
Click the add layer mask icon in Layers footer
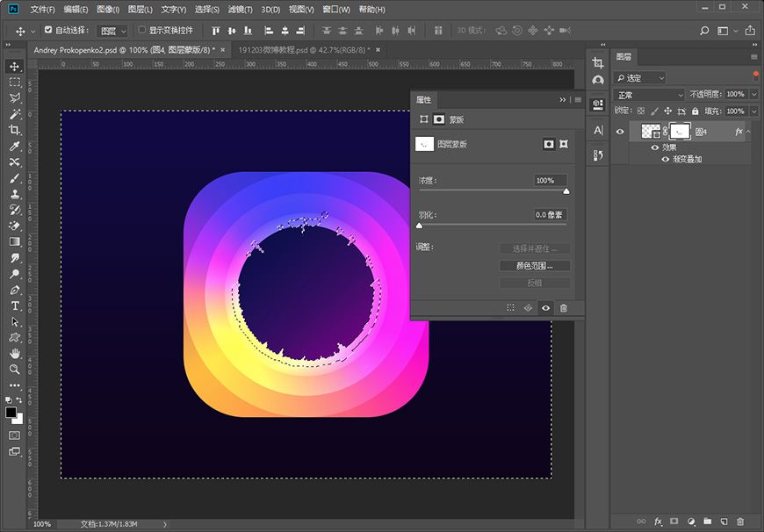click(674, 521)
